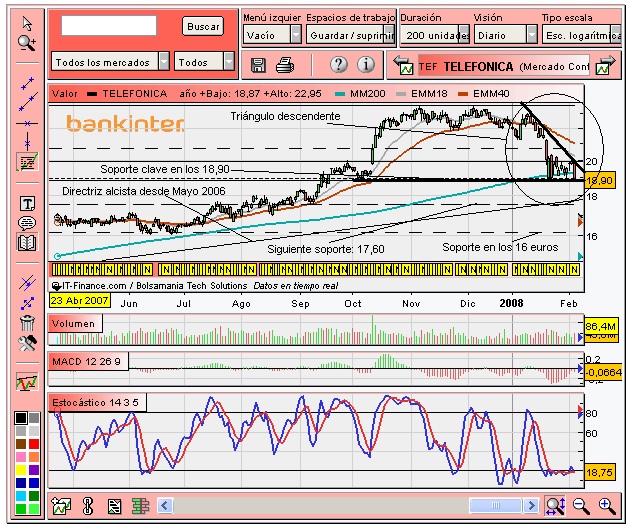Screen dimensions: 631x528
Task: Click the TEF TELEFONICA ticker field
Action: pyautogui.click(x=504, y=66)
